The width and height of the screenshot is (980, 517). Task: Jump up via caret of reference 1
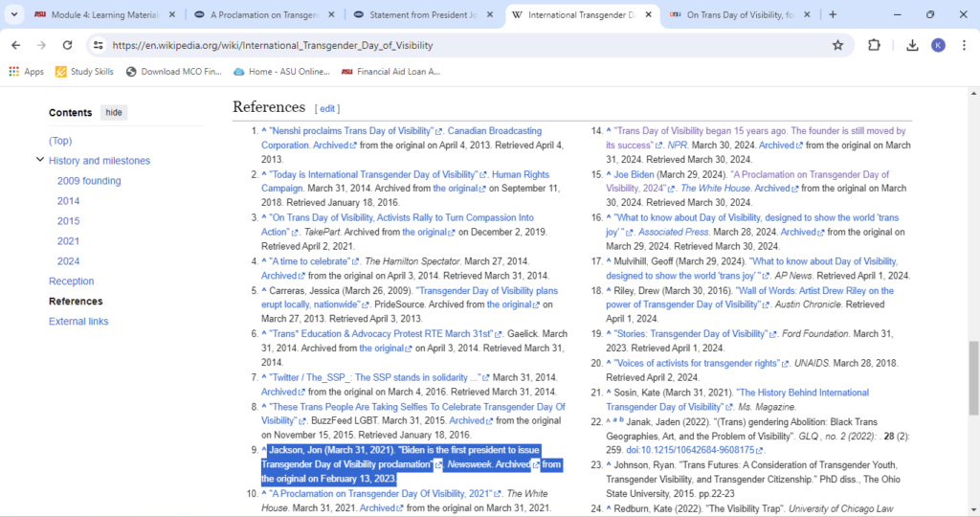pyautogui.click(x=264, y=130)
